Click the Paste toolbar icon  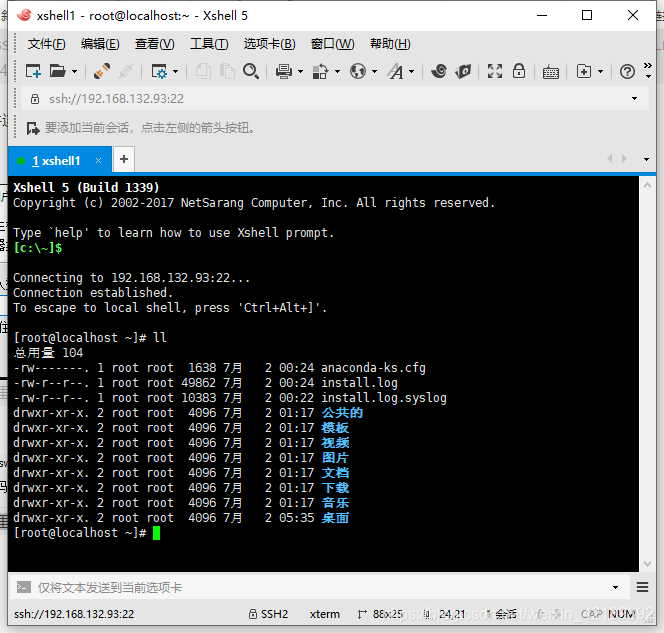(x=227, y=71)
